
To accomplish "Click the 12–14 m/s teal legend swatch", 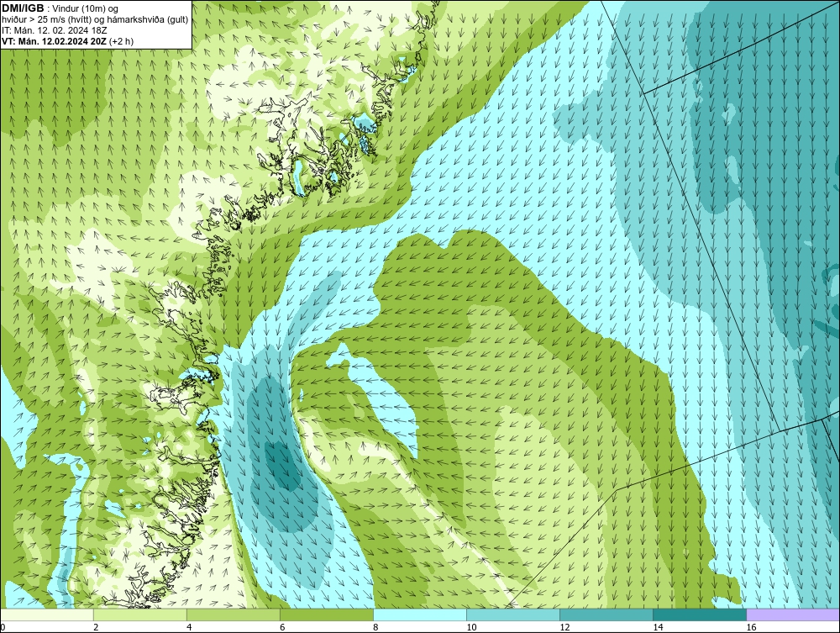I will click(x=606, y=615).
